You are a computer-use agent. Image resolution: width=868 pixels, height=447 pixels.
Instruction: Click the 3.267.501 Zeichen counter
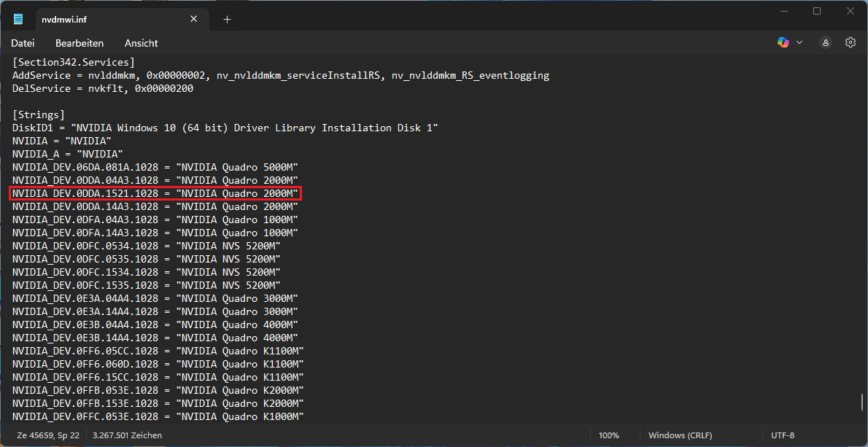127,435
